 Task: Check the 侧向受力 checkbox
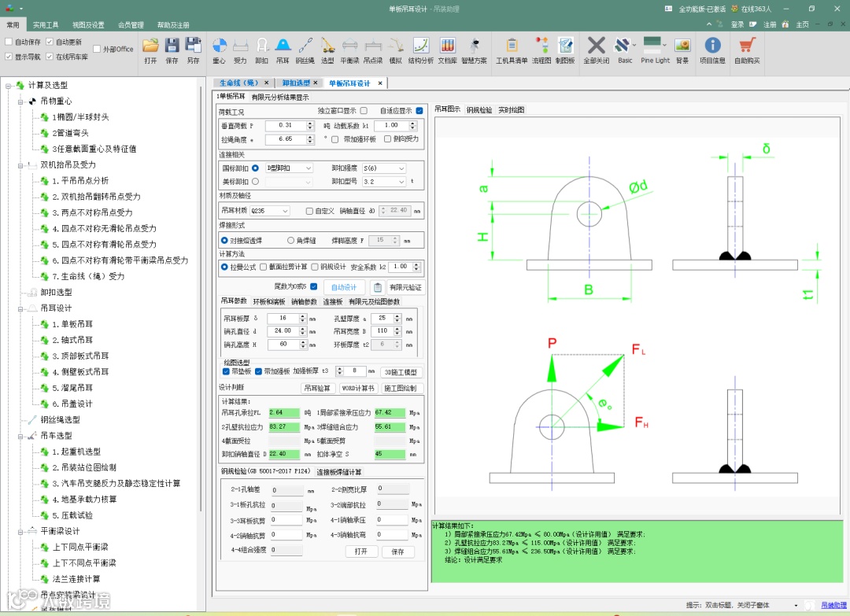tap(388, 139)
